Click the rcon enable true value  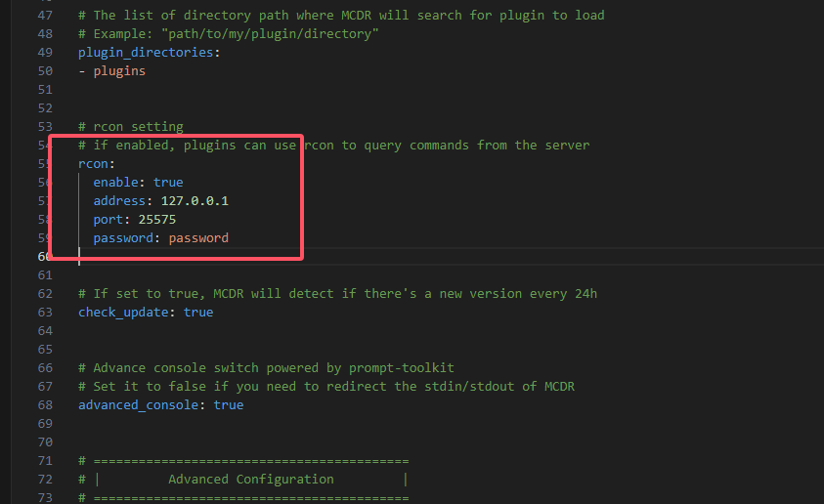(x=168, y=183)
